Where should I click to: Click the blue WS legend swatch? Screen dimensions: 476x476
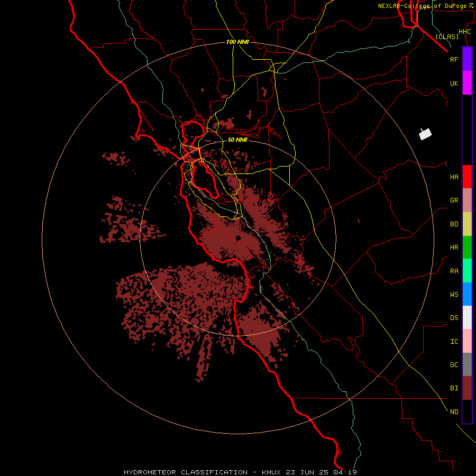(x=467, y=294)
